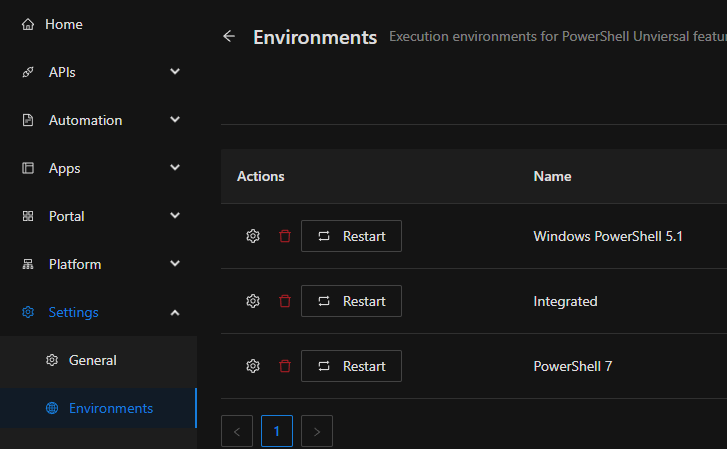The height and width of the screenshot is (449, 727).
Task: Click the Home icon in sidebar
Action: click(28, 24)
